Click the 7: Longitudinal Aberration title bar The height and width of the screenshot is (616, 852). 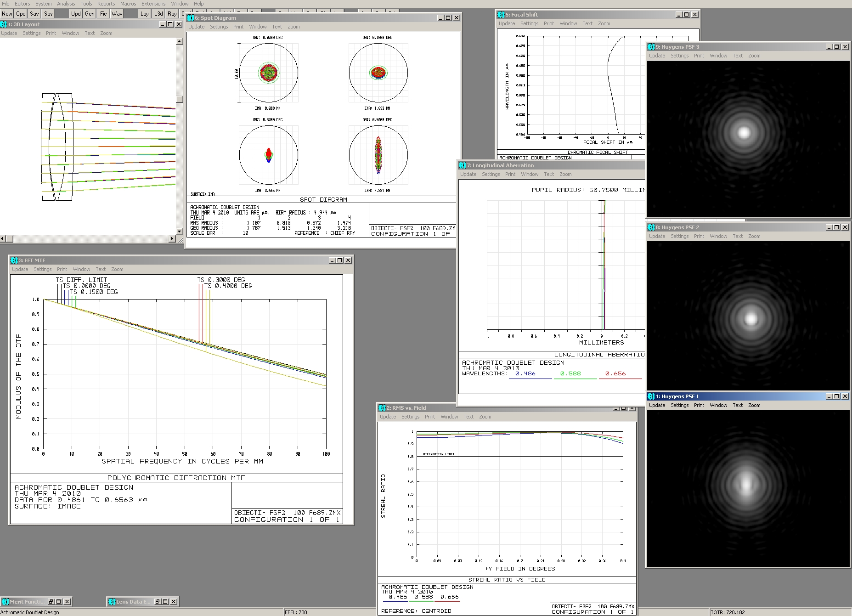551,165
